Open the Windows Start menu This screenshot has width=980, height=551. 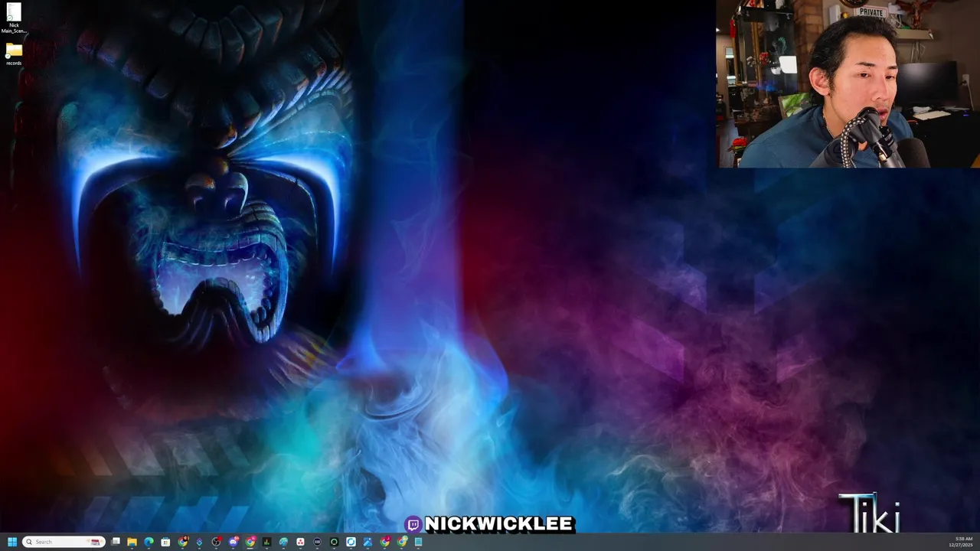[12, 542]
